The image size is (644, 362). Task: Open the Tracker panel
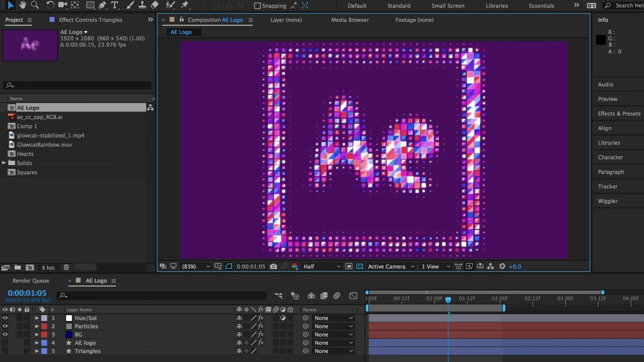pyautogui.click(x=608, y=186)
